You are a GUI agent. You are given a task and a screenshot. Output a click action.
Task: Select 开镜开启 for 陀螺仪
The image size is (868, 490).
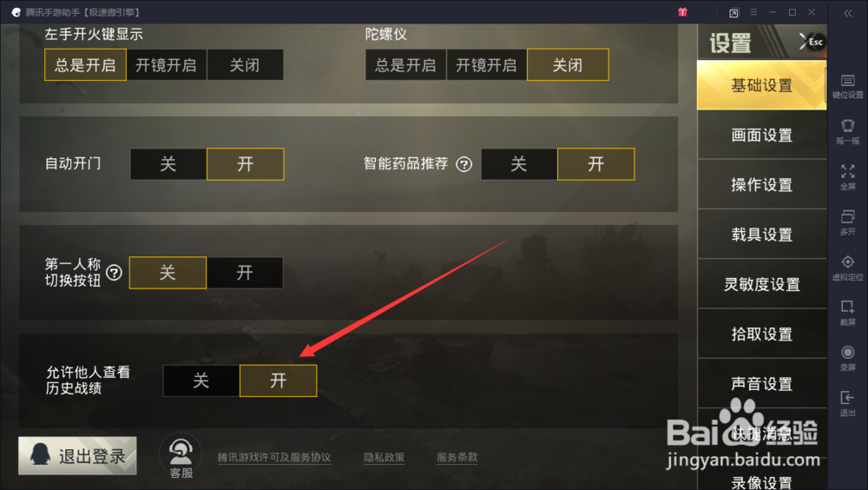tap(486, 65)
